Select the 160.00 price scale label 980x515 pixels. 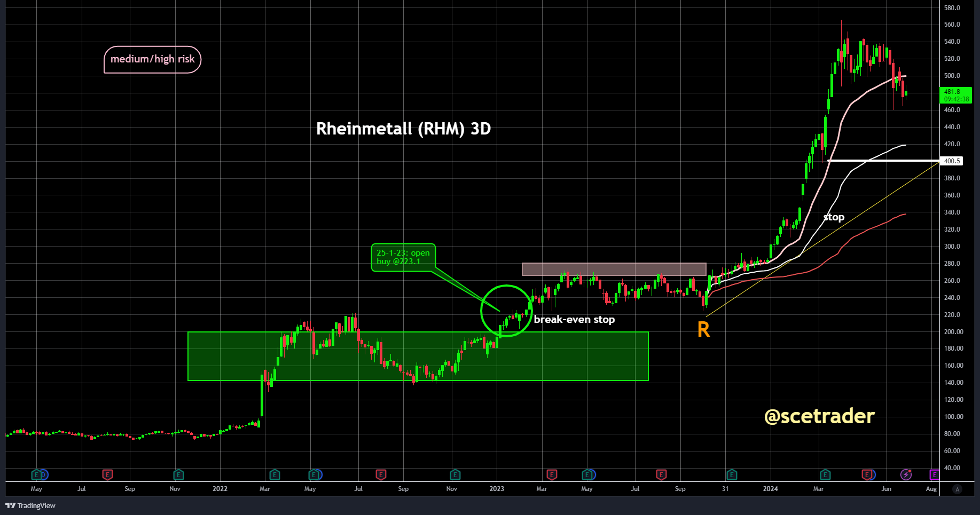point(953,366)
